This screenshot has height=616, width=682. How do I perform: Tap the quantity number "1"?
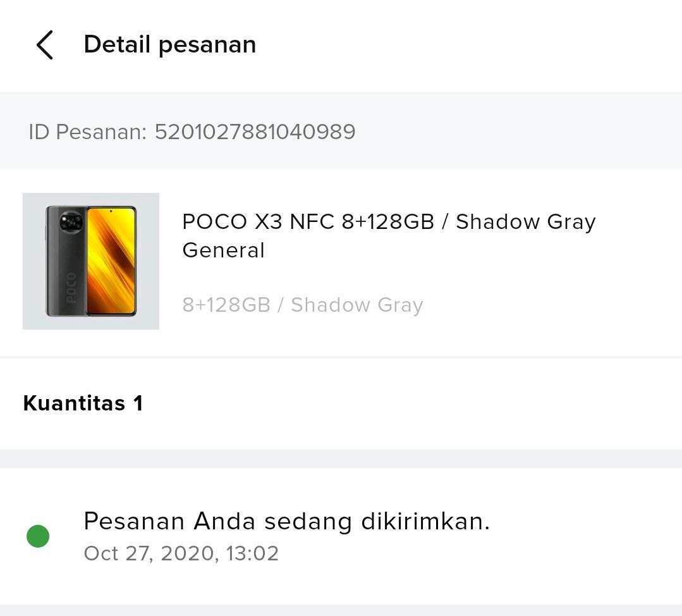click(138, 403)
